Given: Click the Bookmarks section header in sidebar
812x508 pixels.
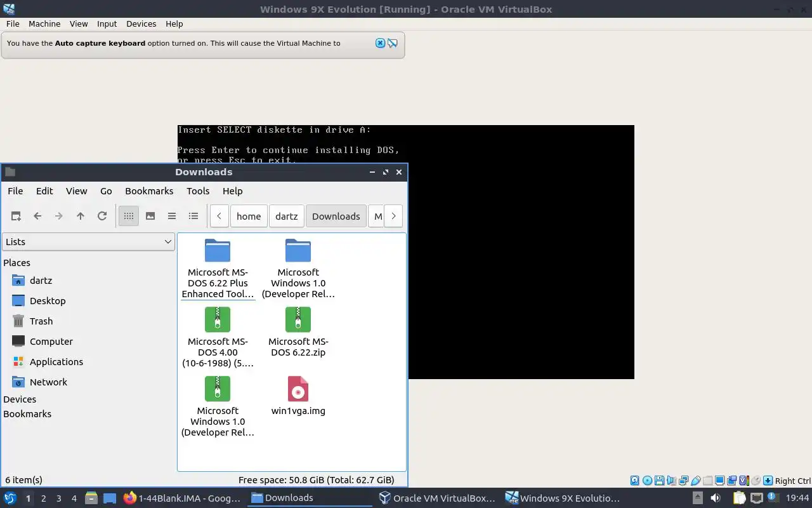Looking at the screenshot, I should (27, 413).
